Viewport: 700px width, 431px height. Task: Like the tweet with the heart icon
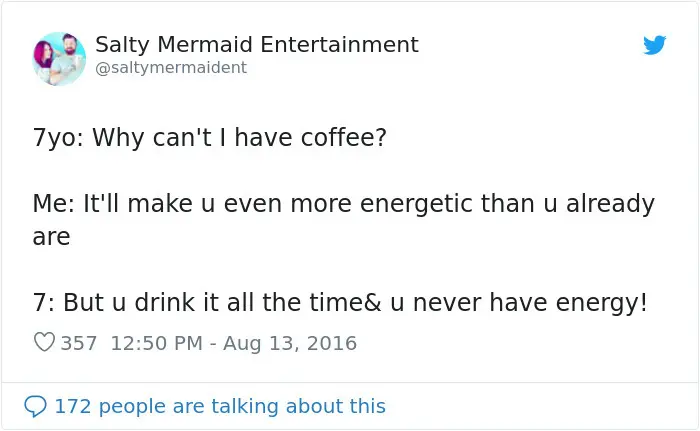point(44,343)
